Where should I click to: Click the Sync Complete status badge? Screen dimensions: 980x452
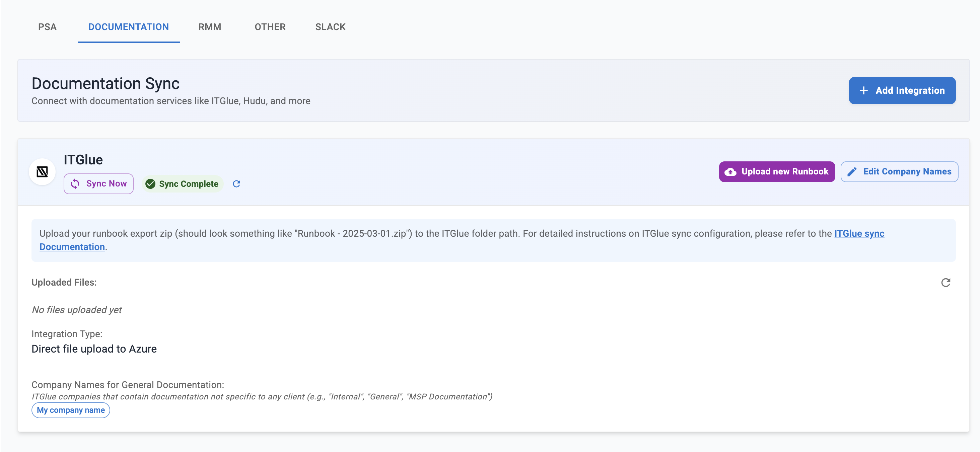183,183
